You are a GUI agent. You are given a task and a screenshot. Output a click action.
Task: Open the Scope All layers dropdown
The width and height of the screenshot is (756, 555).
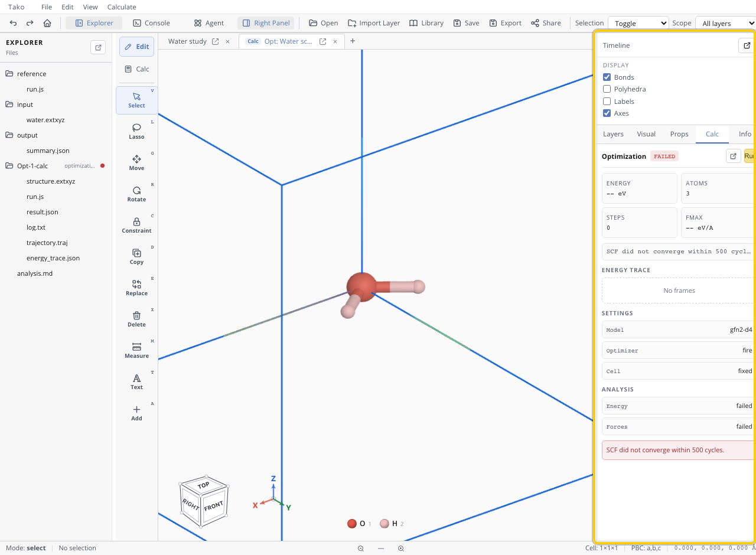click(x=725, y=23)
